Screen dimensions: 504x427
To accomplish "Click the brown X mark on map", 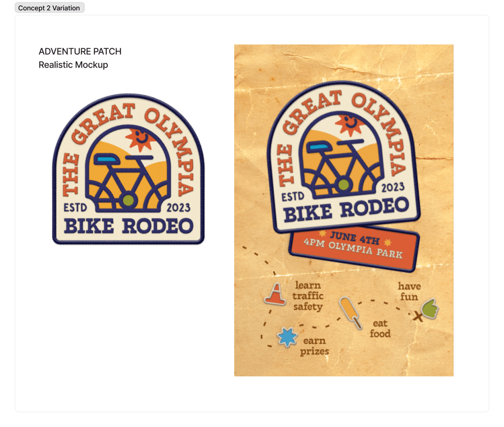I will coord(417,316).
